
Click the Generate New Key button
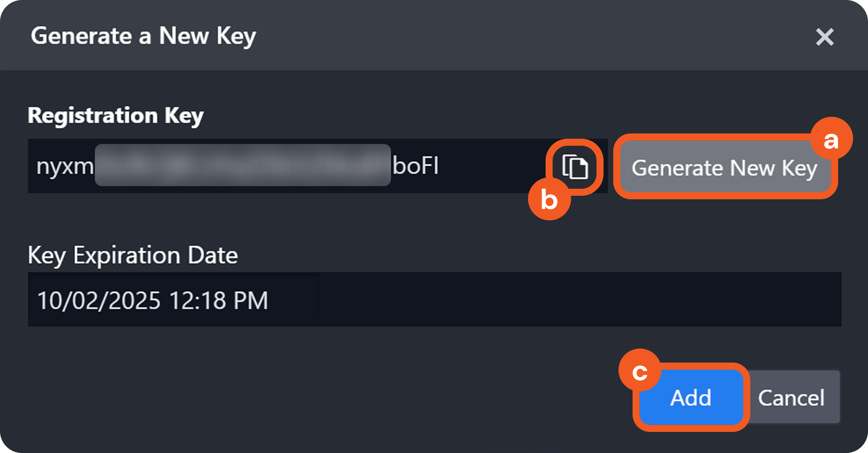[724, 168]
